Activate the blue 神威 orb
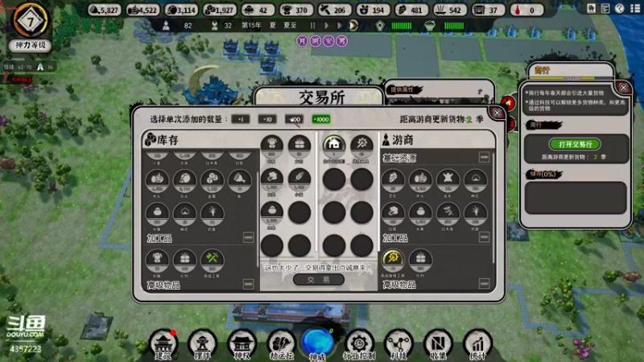The height and width of the screenshot is (362, 644). pyautogui.click(x=318, y=343)
